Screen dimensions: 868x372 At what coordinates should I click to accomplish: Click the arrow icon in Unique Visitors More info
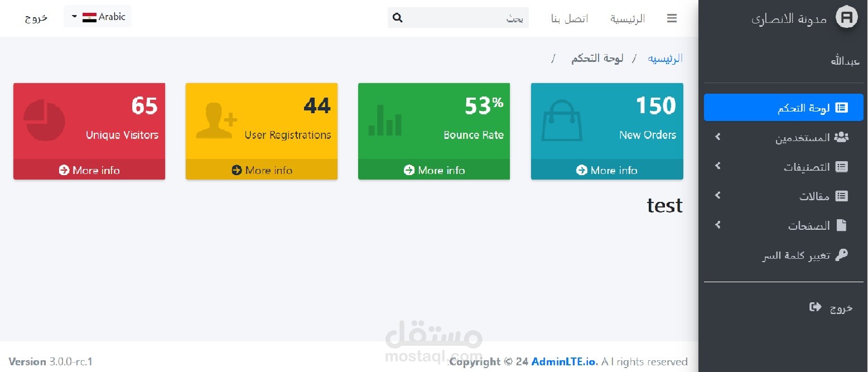click(64, 170)
